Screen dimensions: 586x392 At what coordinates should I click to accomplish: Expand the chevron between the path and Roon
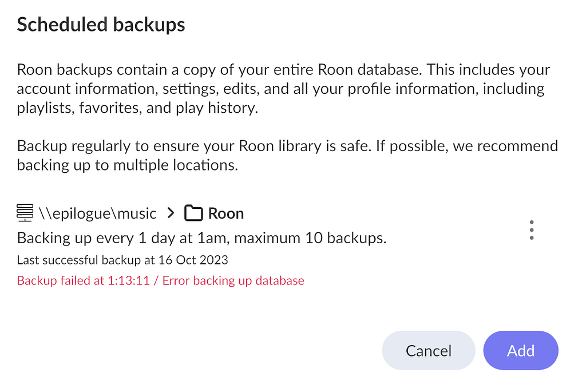pos(170,212)
